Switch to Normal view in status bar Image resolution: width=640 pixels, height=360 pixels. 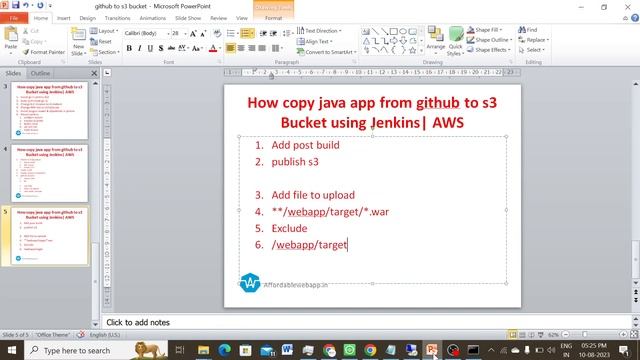coord(512,335)
